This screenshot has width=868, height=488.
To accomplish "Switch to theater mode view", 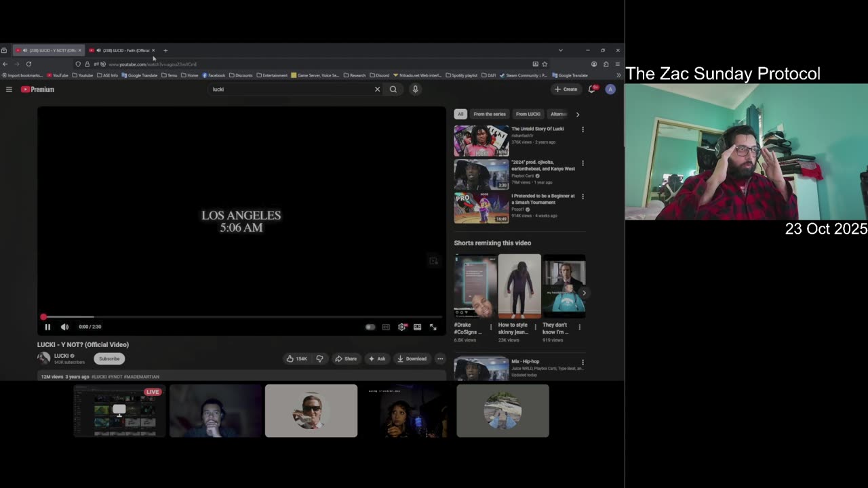I will (x=417, y=327).
